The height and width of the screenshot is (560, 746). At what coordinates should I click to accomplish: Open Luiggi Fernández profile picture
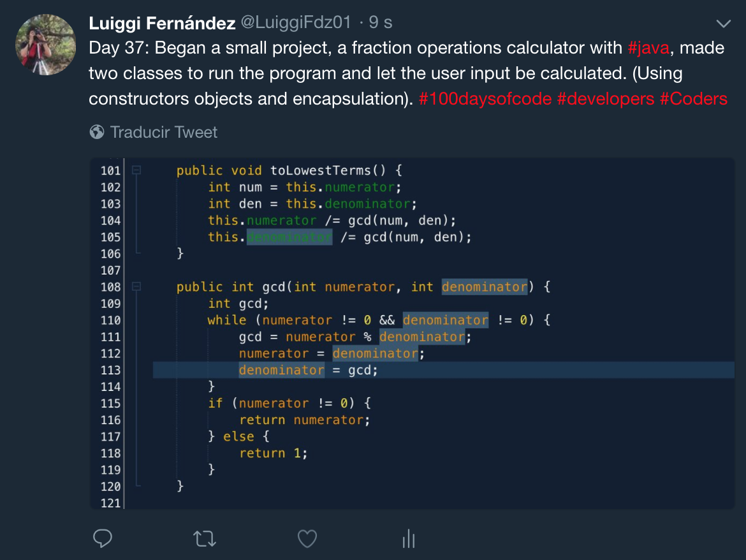click(x=46, y=45)
